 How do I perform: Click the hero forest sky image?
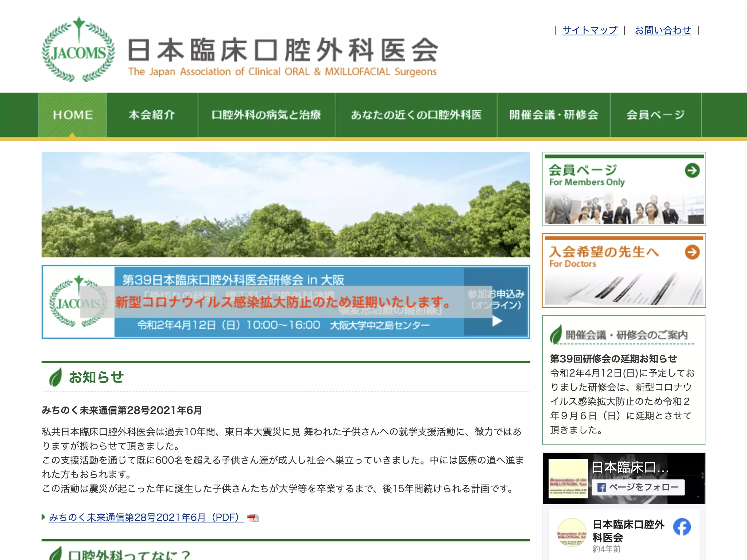click(x=286, y=205)
